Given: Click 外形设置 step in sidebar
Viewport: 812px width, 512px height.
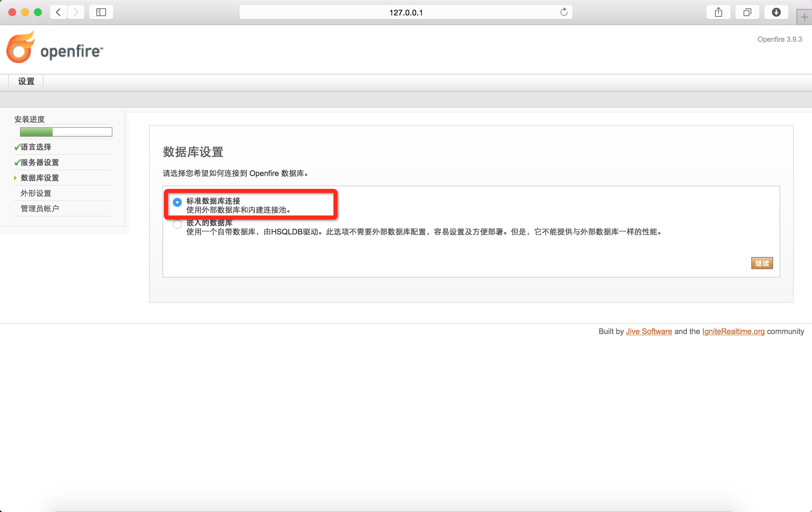Looking at the screenshot, I should click(36, 193).
